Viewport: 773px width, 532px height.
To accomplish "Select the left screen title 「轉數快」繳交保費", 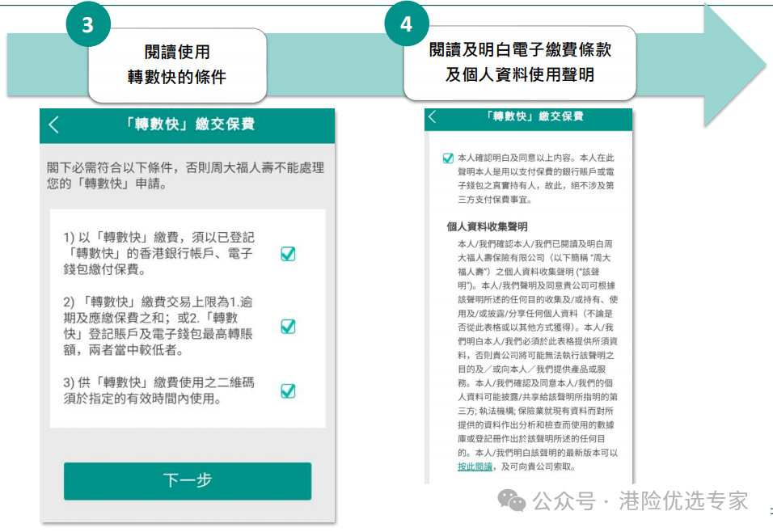I will pos(189,125).
